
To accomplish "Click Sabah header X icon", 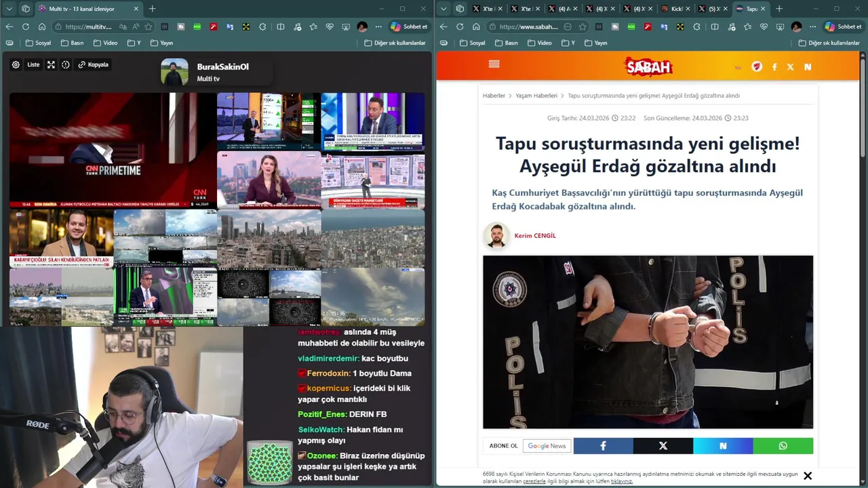I will point(791,67).
